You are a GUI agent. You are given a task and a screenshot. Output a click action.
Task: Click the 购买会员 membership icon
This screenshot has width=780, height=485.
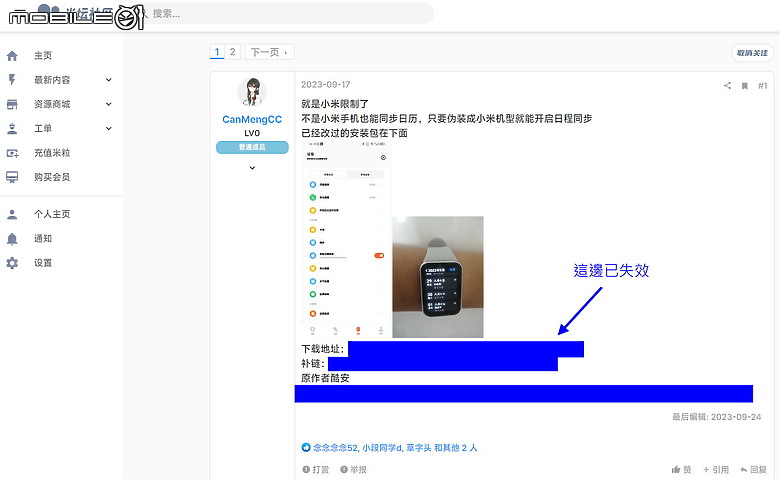[x=12, y=177]
